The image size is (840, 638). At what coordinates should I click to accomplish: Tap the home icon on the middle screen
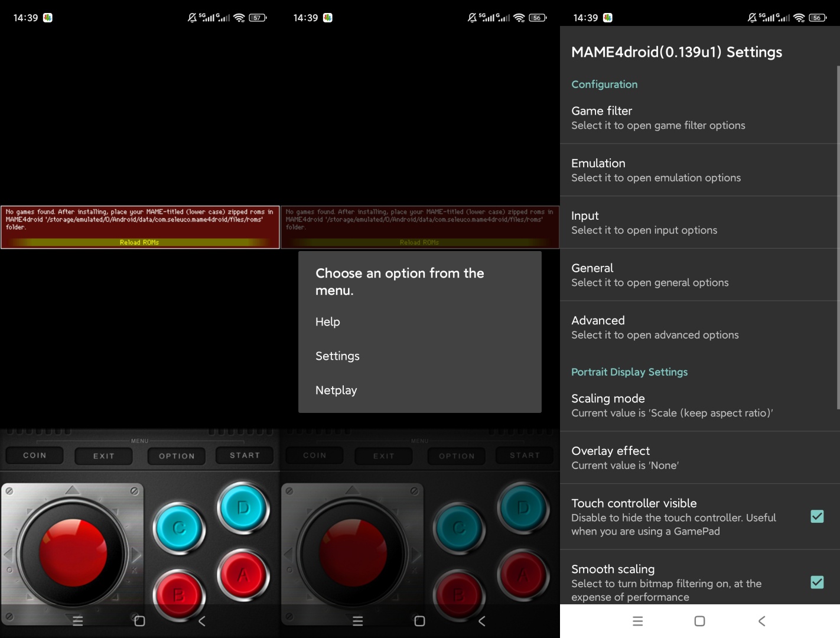(x=419, y=621)
